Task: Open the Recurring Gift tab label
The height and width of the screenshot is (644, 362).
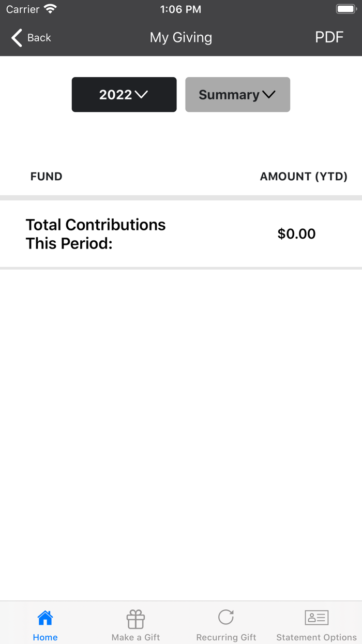Action: (x=226, y=637)
